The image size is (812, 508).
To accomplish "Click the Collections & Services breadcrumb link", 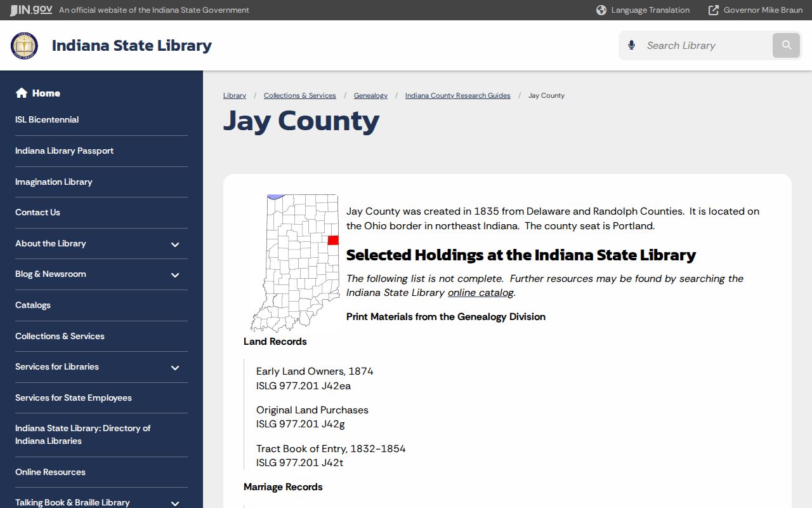I will (x=300, y=95).
